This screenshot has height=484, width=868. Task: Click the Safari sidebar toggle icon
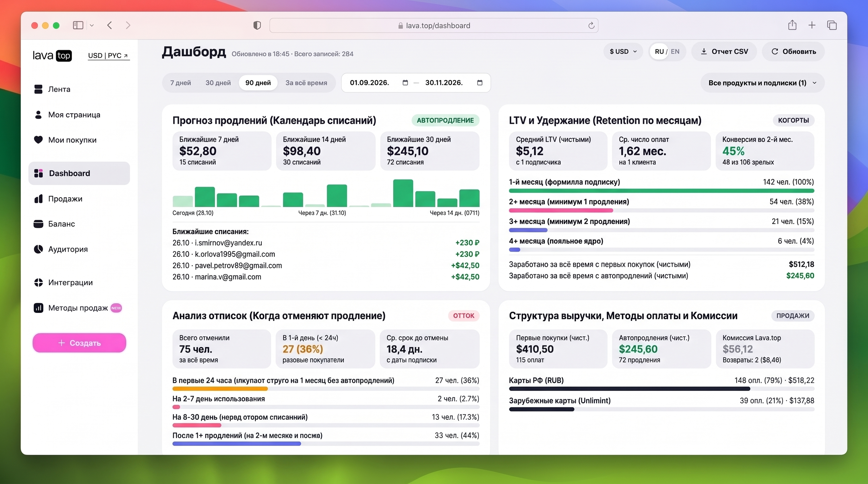(x=78, y=25)
